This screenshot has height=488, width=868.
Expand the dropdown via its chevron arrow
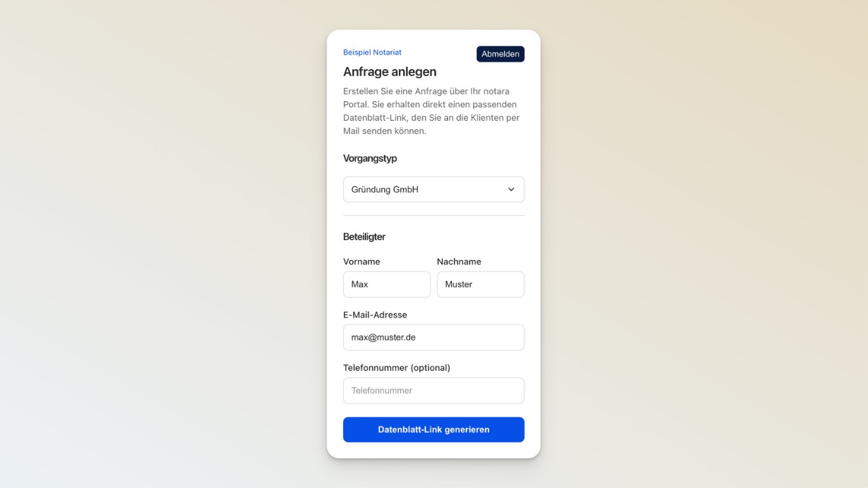(x=511, y=189)
